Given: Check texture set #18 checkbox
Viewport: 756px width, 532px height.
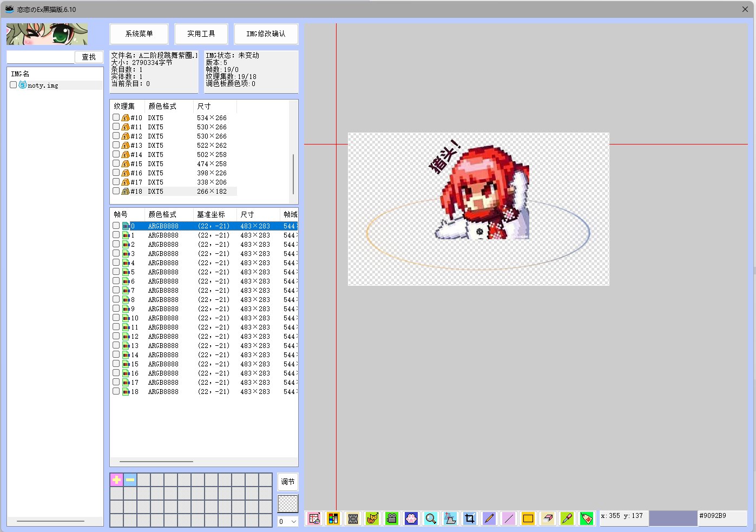Looking at the screenshot, I should pyautogui.click(x=116, y=191).
